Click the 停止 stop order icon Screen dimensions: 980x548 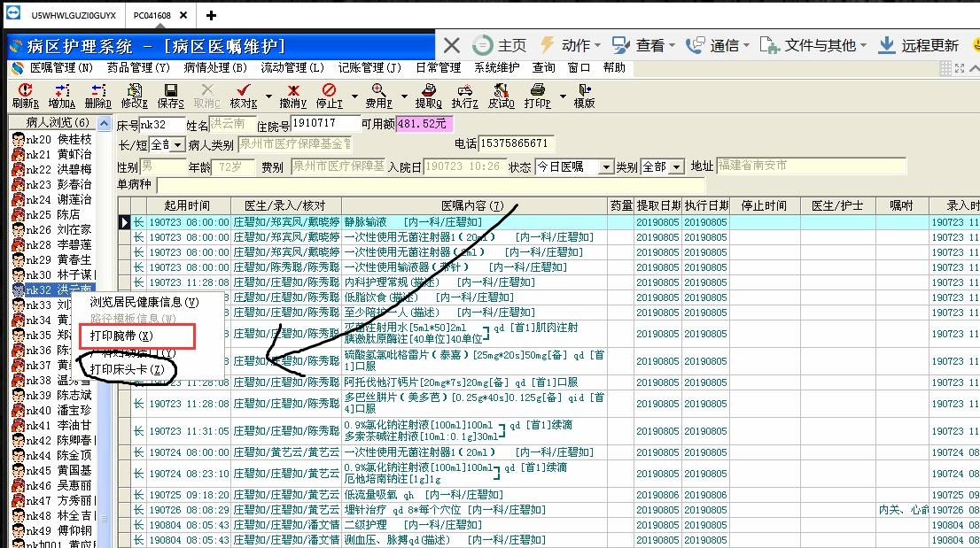point(329,96)
